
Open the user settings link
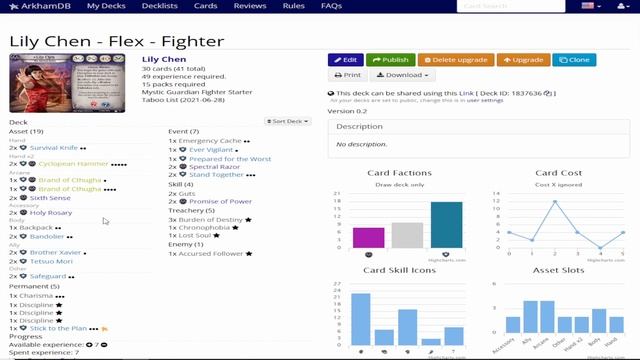tap(485, 100)
